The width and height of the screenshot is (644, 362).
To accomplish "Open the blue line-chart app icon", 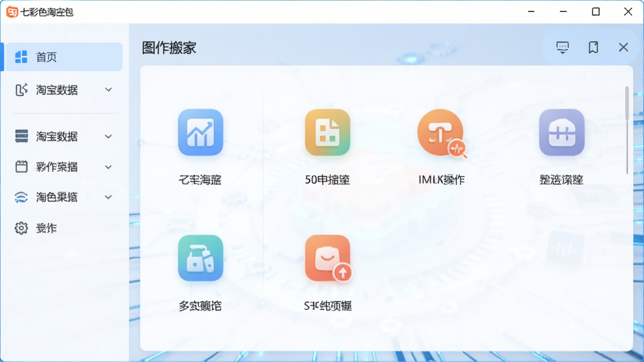I will click(201, 132).
